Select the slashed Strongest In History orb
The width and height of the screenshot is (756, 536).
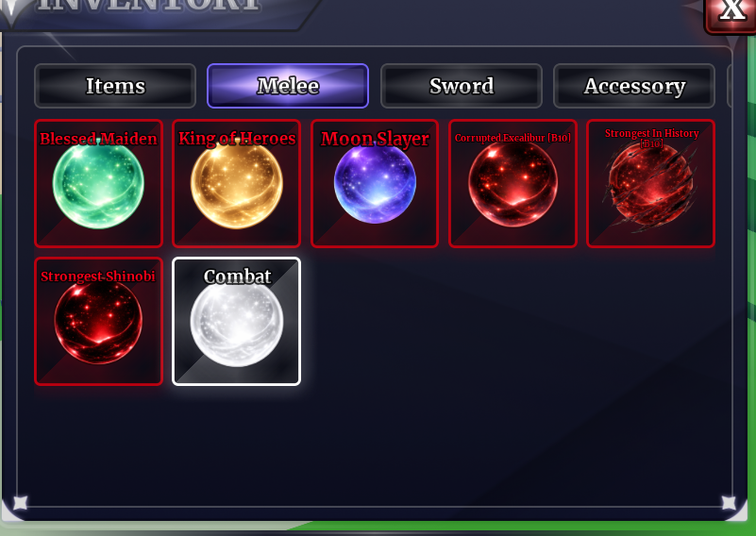coord(650,184)
